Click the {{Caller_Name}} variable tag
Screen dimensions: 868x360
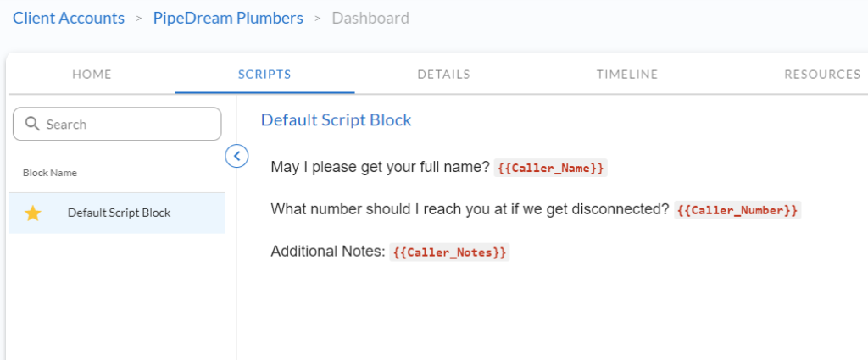click(550, 168)
